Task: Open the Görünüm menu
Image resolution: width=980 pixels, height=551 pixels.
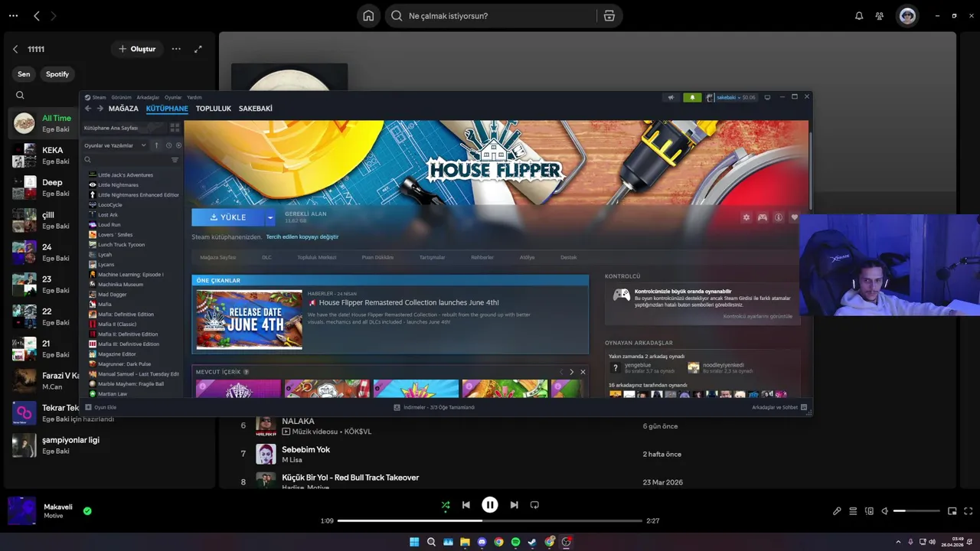Action: tap(121, 97)
